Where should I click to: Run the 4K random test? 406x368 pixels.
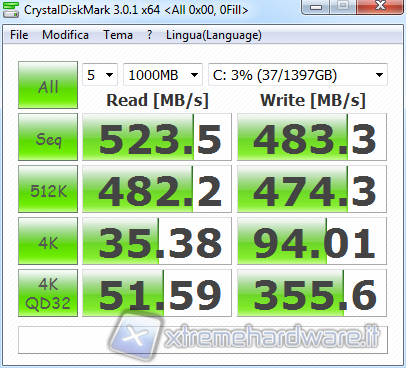[48, 241]
